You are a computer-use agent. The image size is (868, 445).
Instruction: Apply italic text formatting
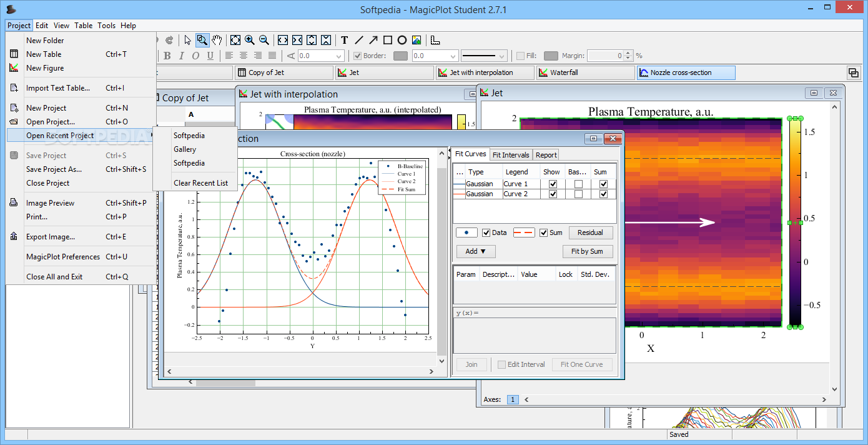pos(182,56)
